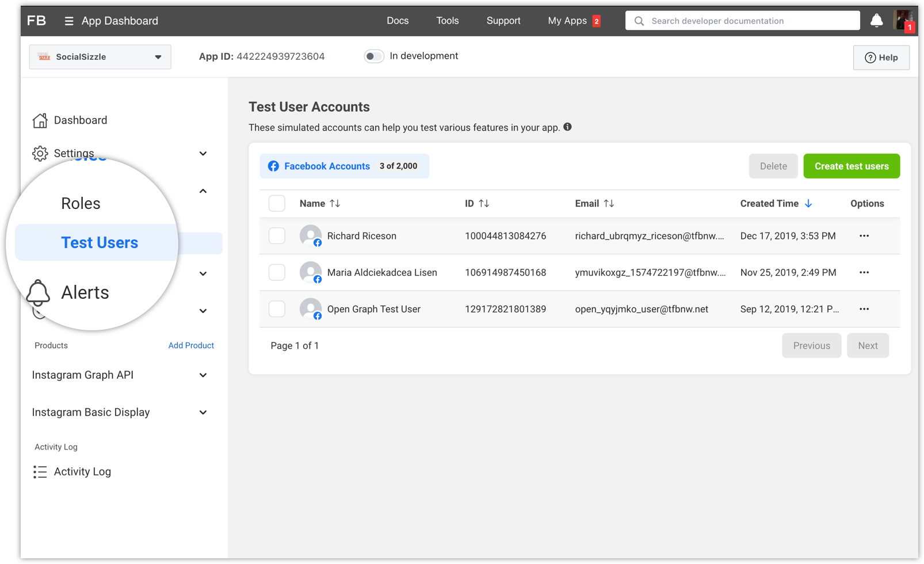The image size is (924, 564).
Task: Sort by Created Time arrow
Action: 808,204
